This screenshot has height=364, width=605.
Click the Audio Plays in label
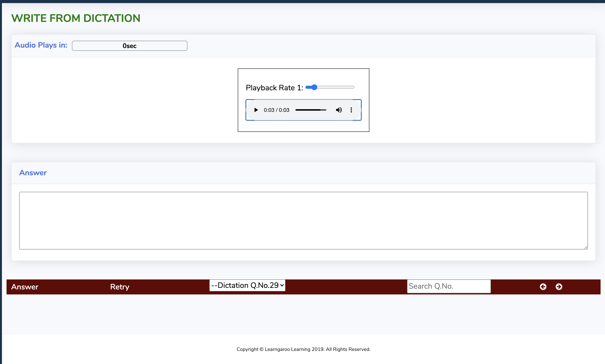41,45
